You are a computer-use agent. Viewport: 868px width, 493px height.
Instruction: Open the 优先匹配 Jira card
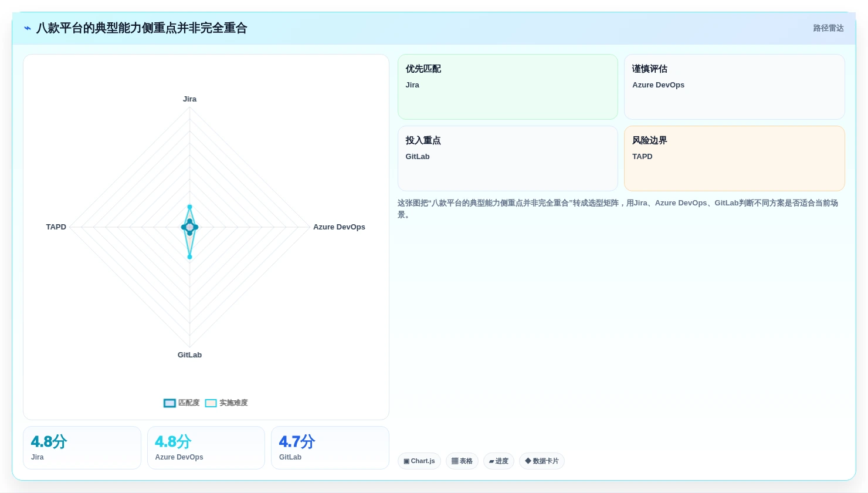[508, 87]
